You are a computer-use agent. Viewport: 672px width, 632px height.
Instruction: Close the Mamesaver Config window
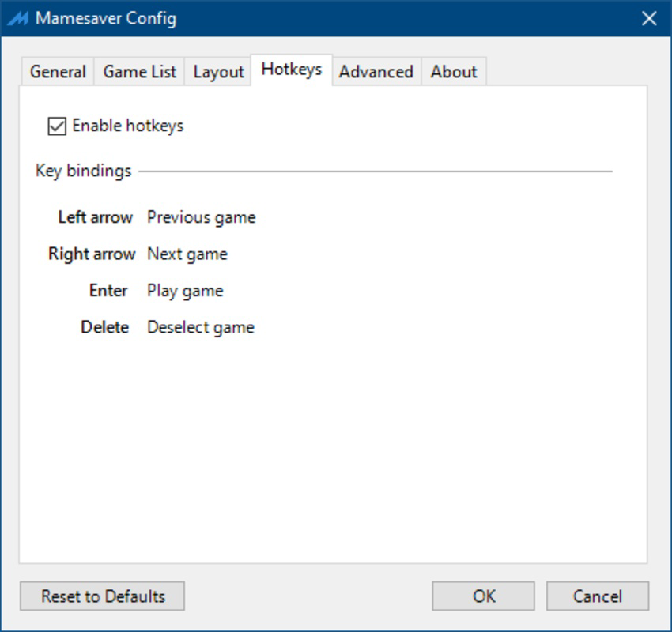pyautogui.click(x=649, y=18)
